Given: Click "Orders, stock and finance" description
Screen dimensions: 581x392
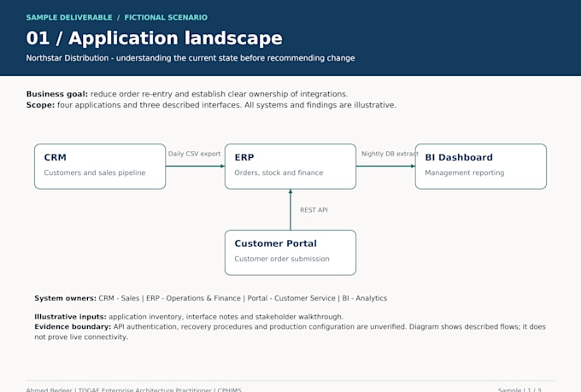Looking at the screenshot, I should click(279, 173).
